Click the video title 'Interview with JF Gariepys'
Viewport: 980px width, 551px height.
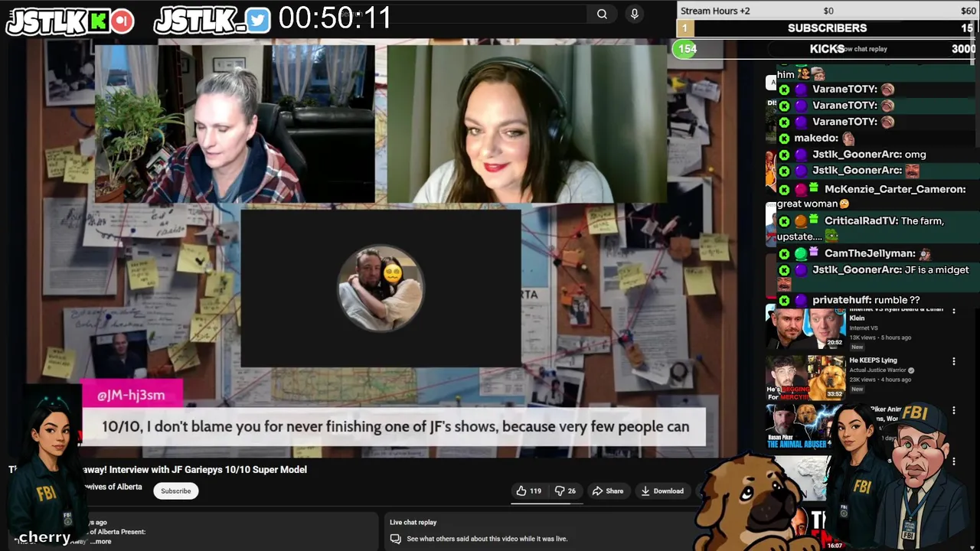click(x=207, y=469)
